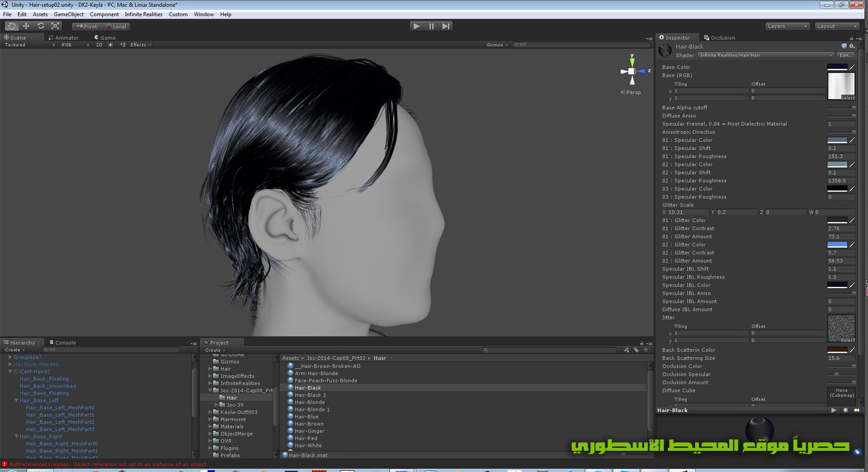
Task: Open the Component menu
Action: (x=104, y=14)
